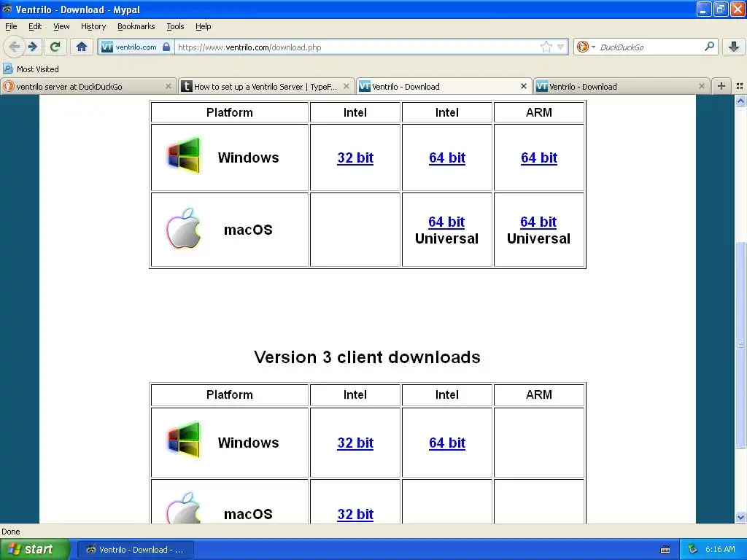Select the last Ventrilo - Download tab
Viewport: 747px width, 560px height.
coord(622,86)
